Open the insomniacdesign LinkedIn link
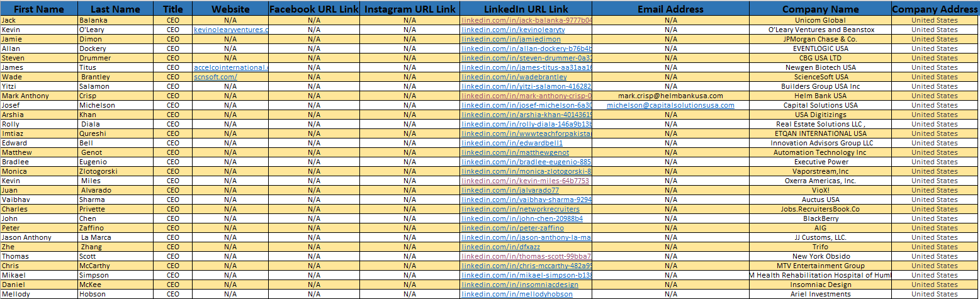The image size is (980, 299). (520, 285)
